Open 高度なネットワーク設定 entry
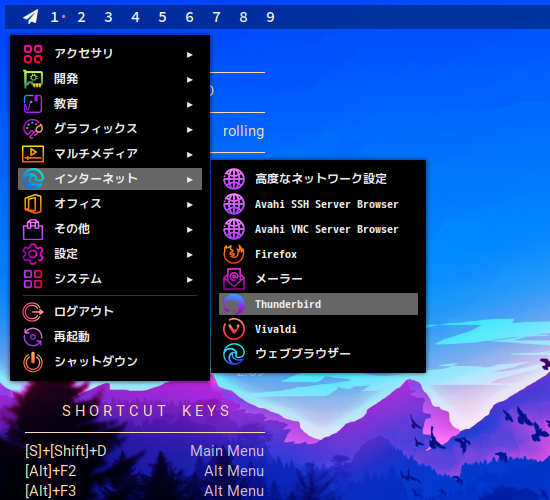This screenshot has height=500, width=550. [318, 179]
